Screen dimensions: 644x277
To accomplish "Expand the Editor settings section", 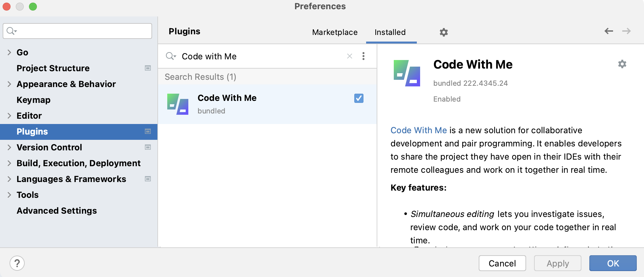I will [x=9, y=116].
